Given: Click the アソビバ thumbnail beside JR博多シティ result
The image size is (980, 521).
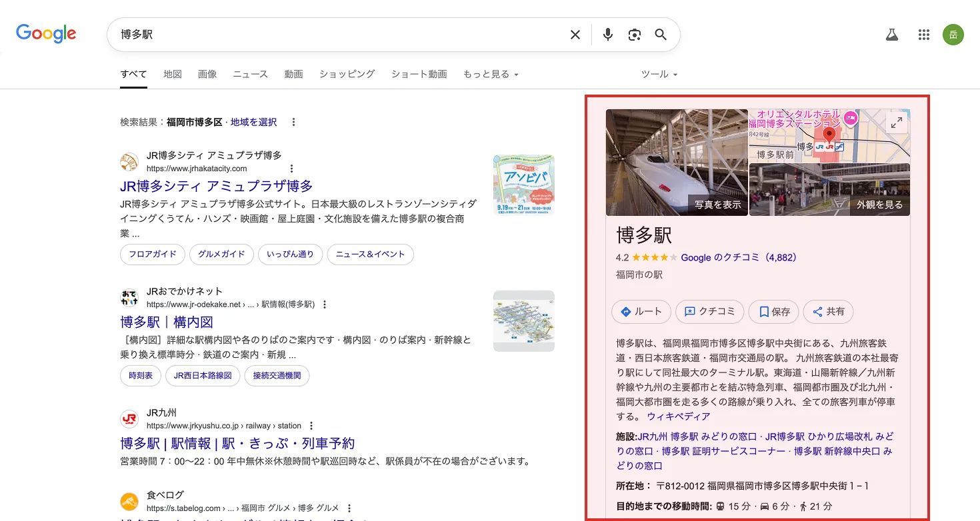Looking at the screenshot, I should [524, 185].
